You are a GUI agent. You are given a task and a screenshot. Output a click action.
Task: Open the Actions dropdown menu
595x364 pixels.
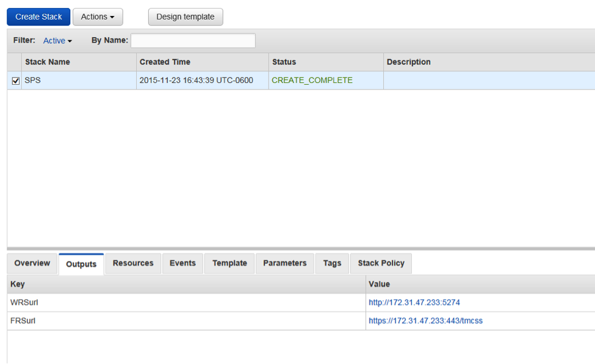(98, 17)
